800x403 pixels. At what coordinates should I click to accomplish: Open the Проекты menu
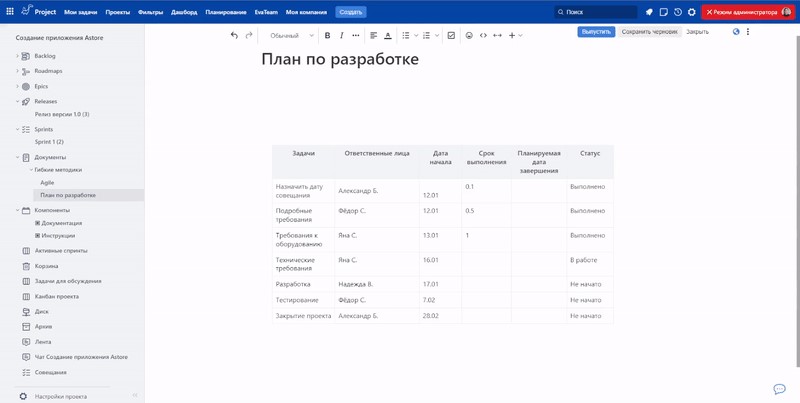(118, 12)
